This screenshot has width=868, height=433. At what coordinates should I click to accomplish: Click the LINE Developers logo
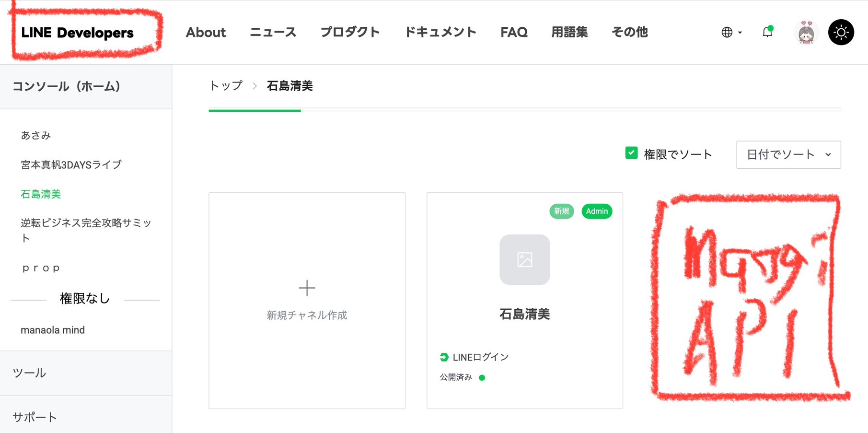coord(78,33)
